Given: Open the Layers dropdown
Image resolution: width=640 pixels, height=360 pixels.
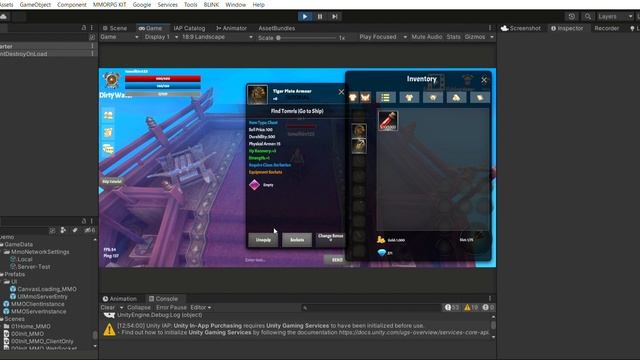Looking at the screenshot, I should (614, 16).
